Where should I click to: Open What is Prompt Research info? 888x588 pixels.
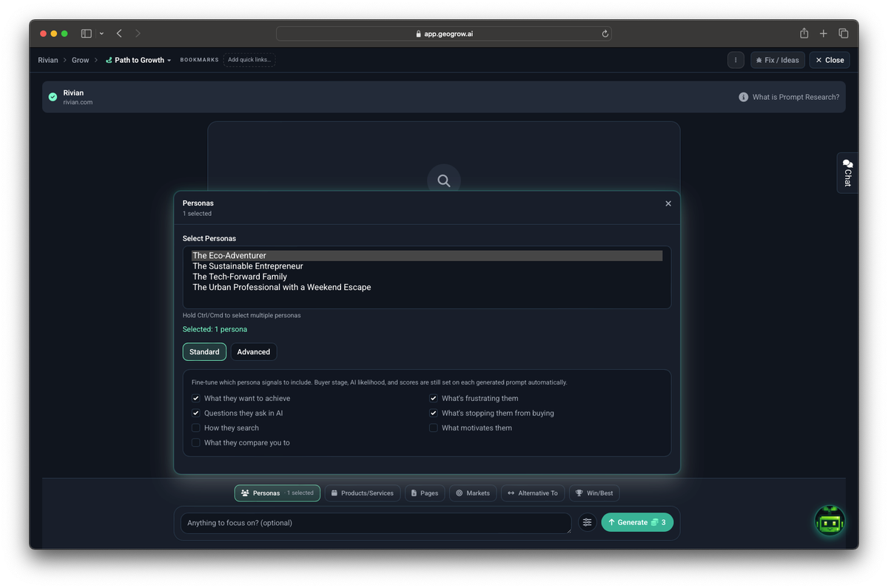(x=789, y=97)
